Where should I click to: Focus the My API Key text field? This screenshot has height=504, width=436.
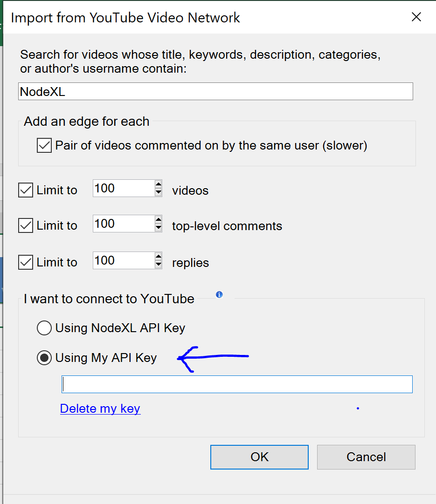tap(237, 384)
